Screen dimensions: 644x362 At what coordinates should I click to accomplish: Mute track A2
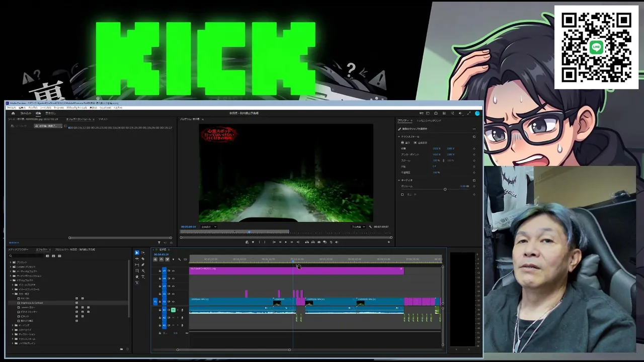click(173, 318)
